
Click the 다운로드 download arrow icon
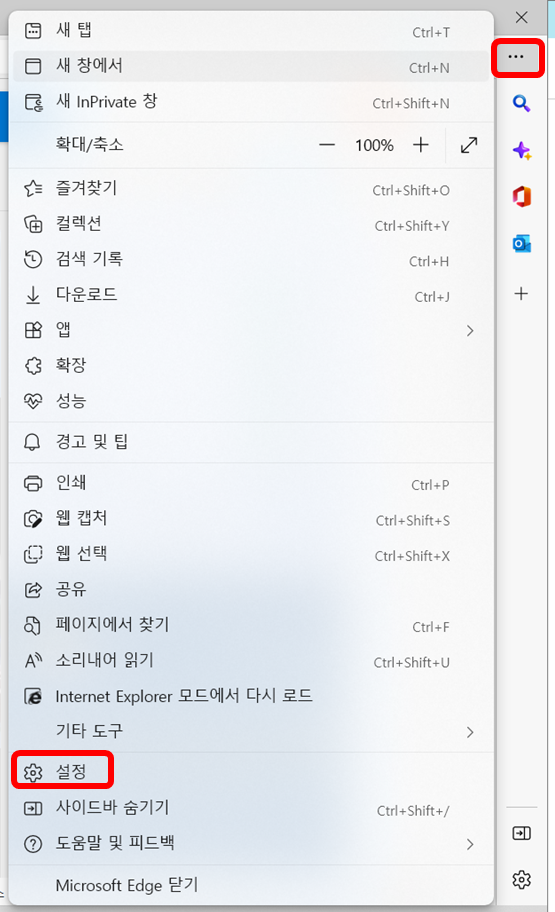pos(33,295)
